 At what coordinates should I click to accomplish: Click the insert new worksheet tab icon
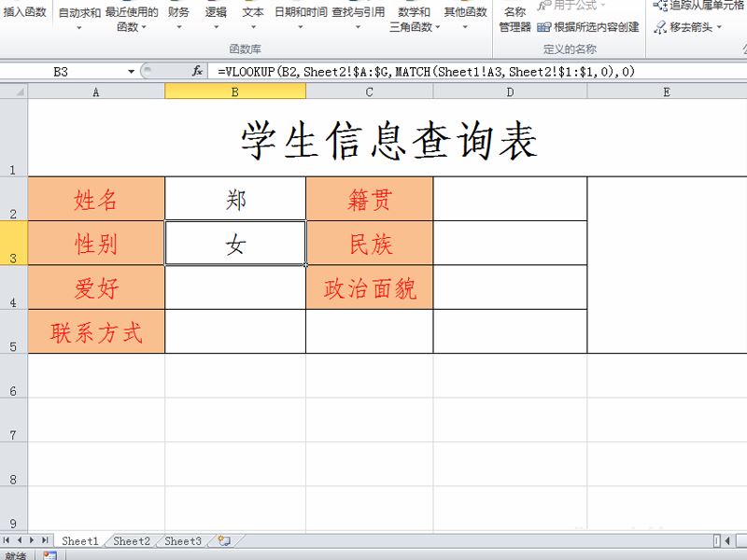223,540
